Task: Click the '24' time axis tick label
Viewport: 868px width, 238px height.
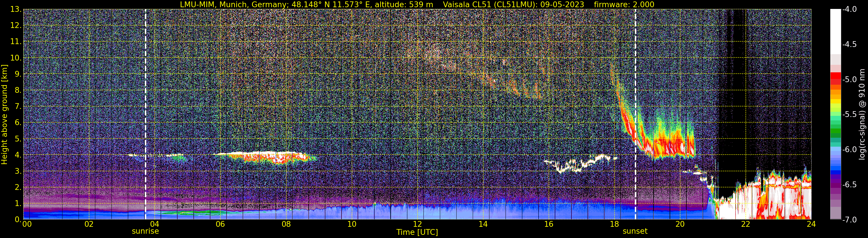Action: 811,224
